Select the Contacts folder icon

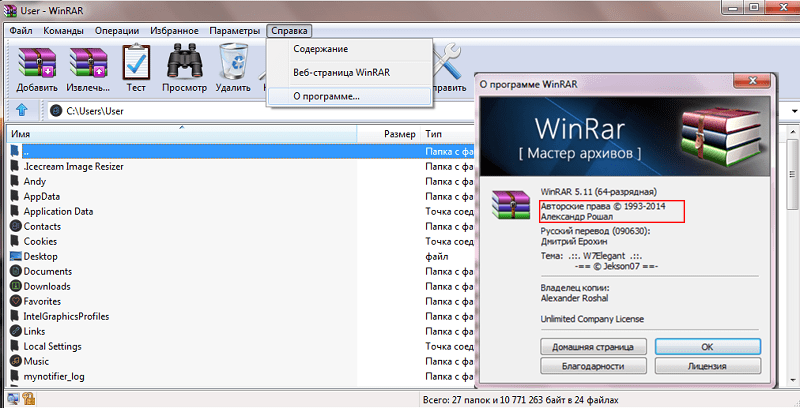click(16, 226)
